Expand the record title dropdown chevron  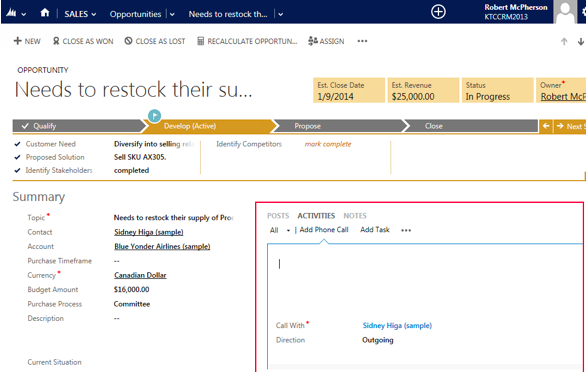[280, 15]
